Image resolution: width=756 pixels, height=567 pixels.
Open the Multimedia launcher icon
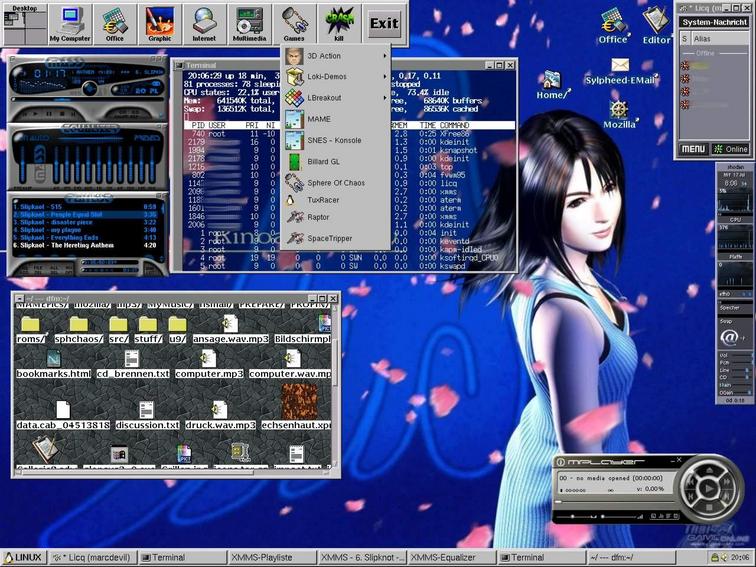[249, 24]
